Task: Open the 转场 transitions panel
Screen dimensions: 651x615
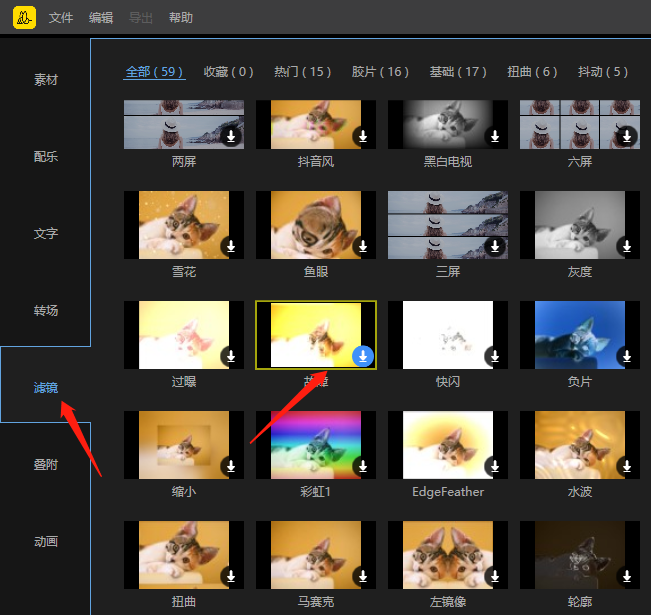Action: [x=46, y=311]
